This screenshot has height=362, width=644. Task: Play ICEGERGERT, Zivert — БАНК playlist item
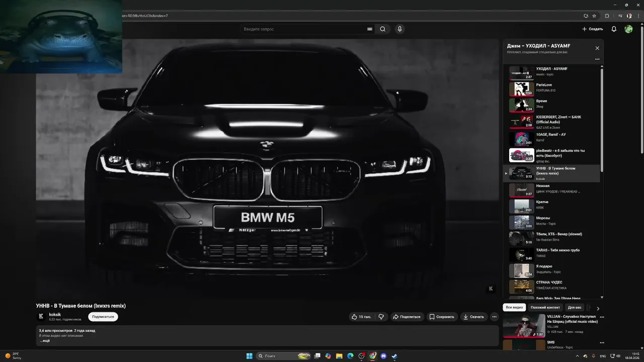[551, 121]
